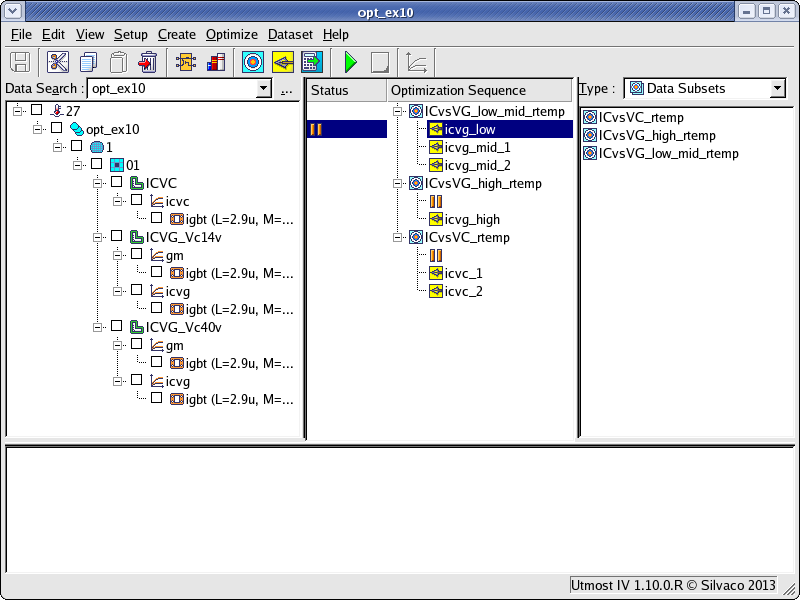The image size is (800, 600).
Task: Open the Create menu
Action: pyautogui.click(x=177, y=35)
